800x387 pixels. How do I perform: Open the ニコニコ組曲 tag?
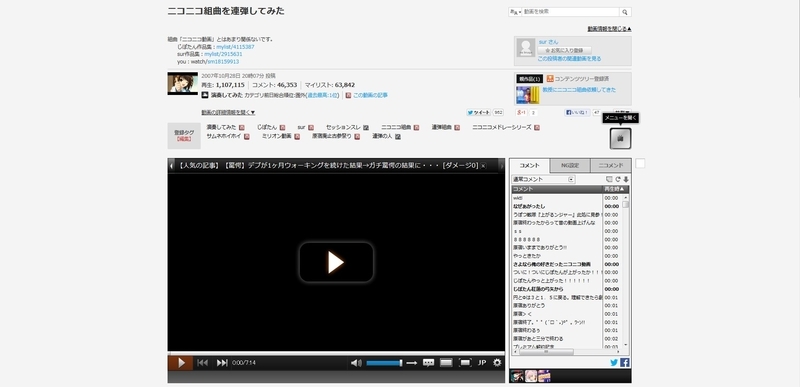396,127
